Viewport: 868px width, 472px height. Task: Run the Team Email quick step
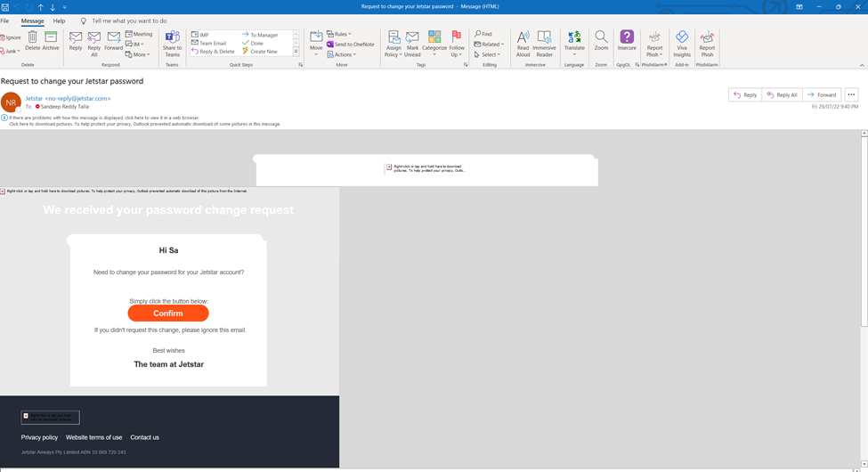coord(209,44)
